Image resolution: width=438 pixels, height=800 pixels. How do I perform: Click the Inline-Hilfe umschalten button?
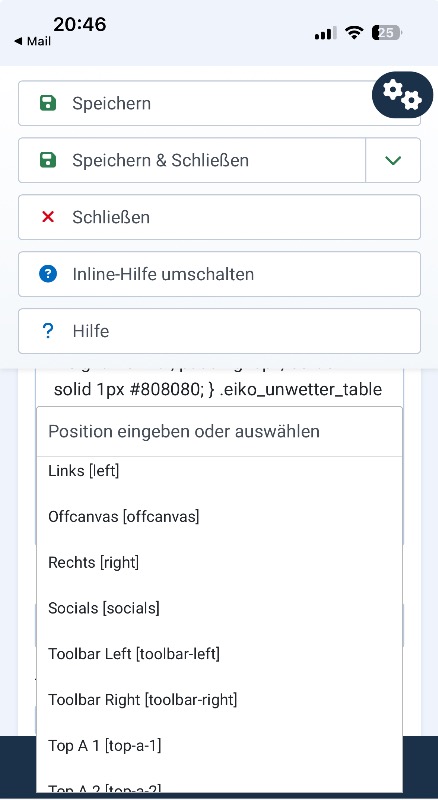click(220, 274)
